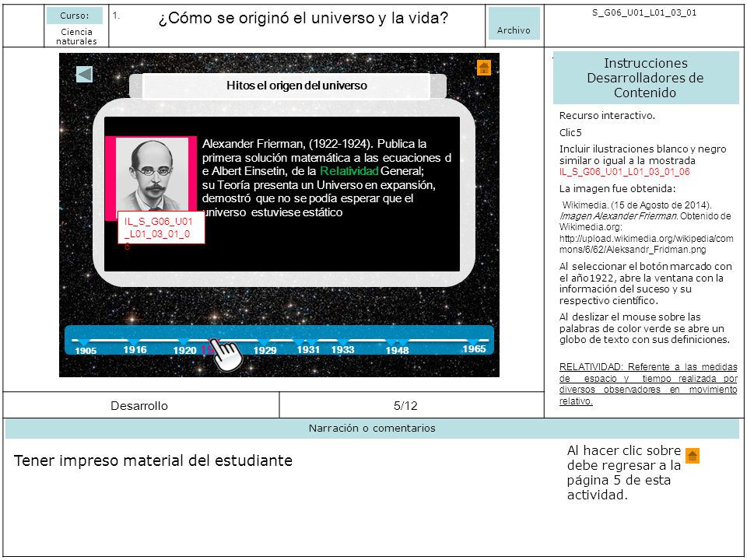Click the highlighted 1922 timeline marker
The image size is (747, 560).
click(207, 349)
